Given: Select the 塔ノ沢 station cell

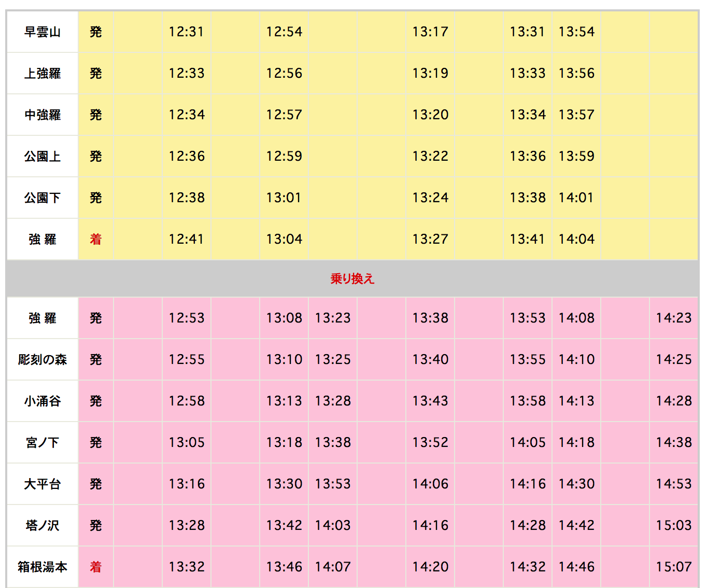Looking at the screenshot, I should [x=43, y=525].
